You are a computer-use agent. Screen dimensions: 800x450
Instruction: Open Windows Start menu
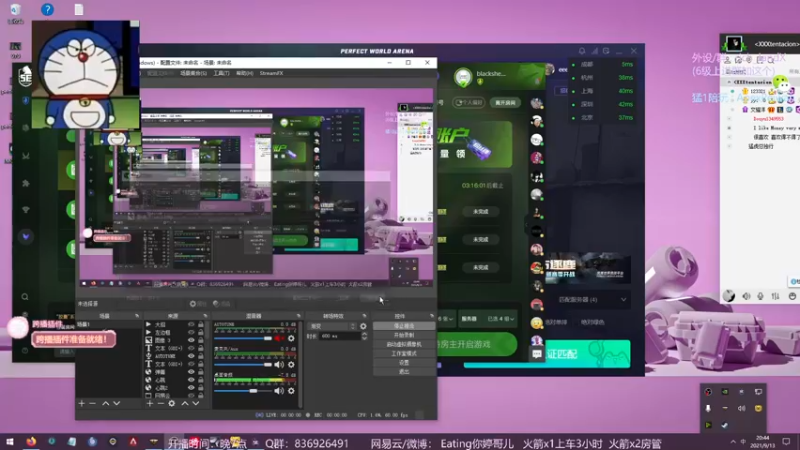[x=10, y=442]
